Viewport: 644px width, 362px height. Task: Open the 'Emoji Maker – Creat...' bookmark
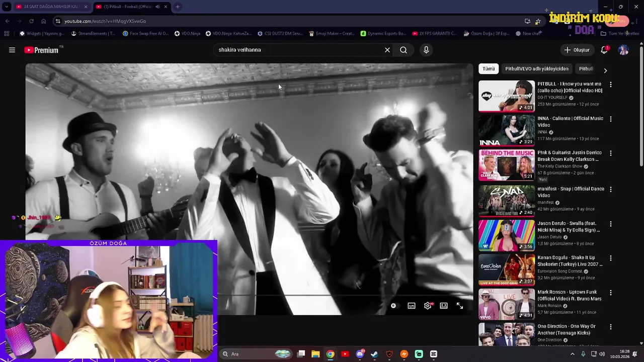[x=332, y=34]
